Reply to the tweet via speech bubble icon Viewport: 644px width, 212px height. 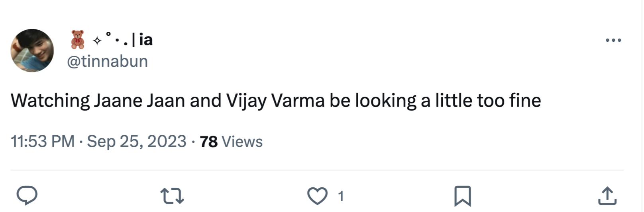[x=27, y=196]
